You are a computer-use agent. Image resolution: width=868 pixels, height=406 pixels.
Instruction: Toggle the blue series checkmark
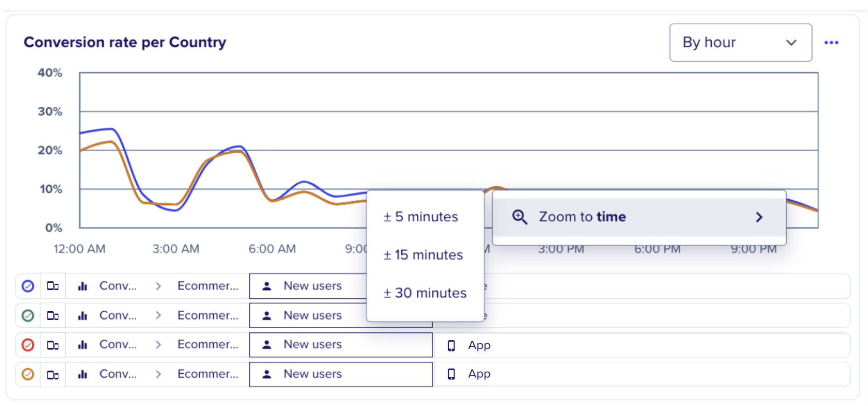click(x=28, y=286)
